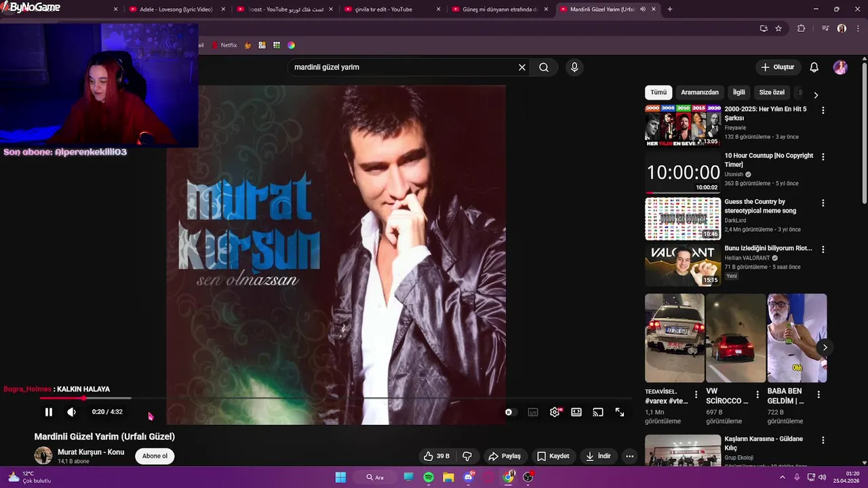This screenshot has width=868, height=488.
Task: Switch to Adele - Lovesong browser tab
Action: tap(175, 9)
